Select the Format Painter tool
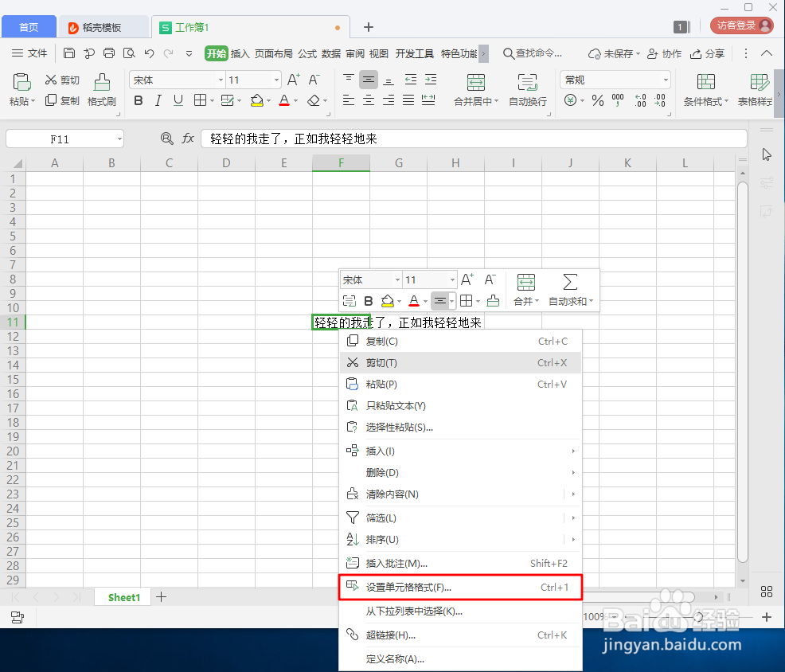 (102, 90)
